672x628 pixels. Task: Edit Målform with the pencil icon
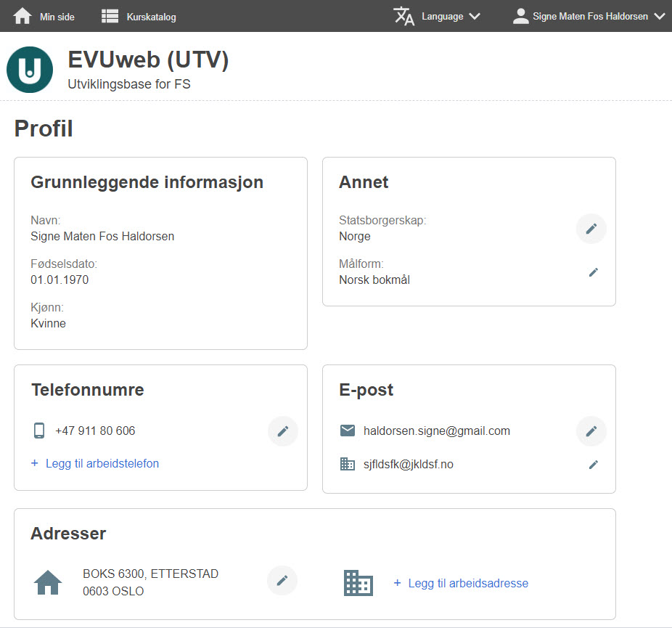click(x=593, y=272)
